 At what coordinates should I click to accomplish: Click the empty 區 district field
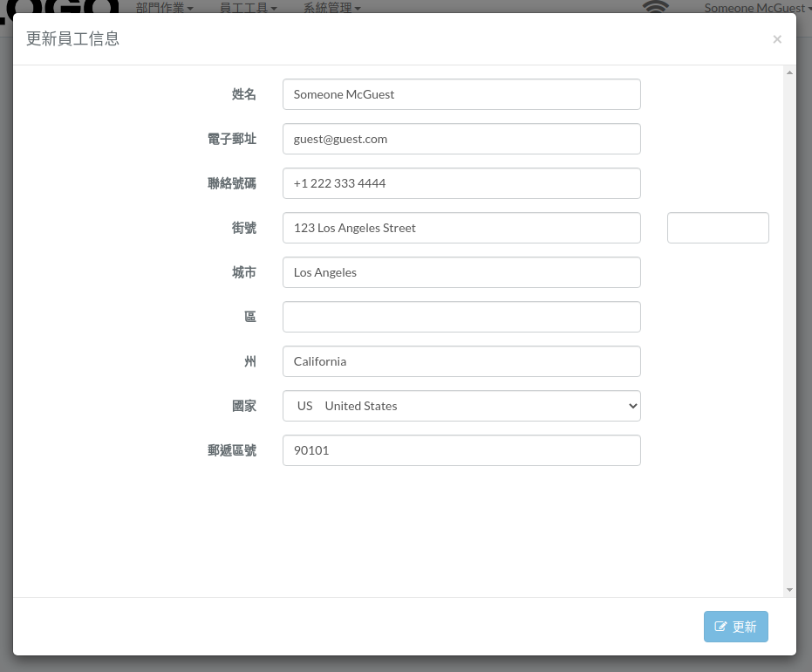pyautogui.click(x=461, y=317)
